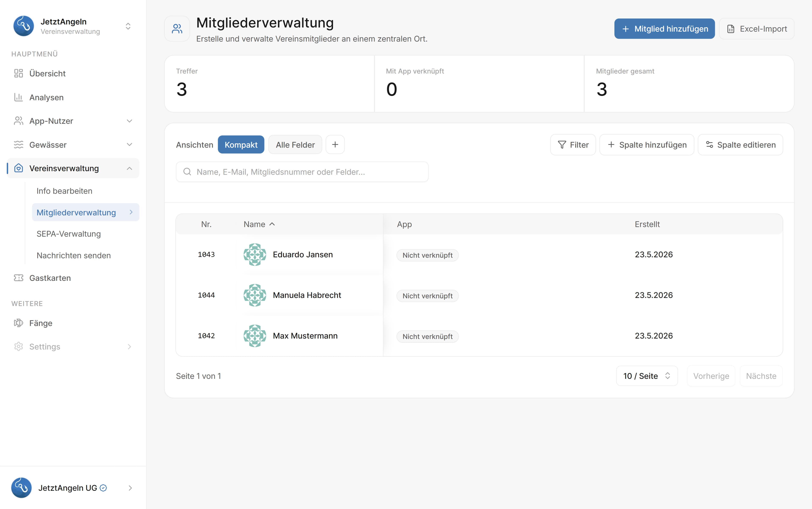
Task: Click Nicht verknüpft badge for Manuela Habrecht
Action: (428, 296)
